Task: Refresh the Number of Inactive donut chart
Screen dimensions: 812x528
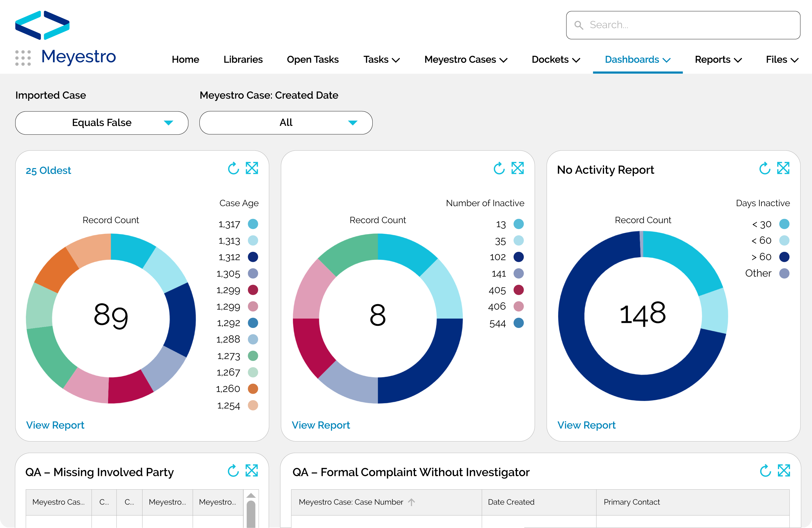Action: 499,168
